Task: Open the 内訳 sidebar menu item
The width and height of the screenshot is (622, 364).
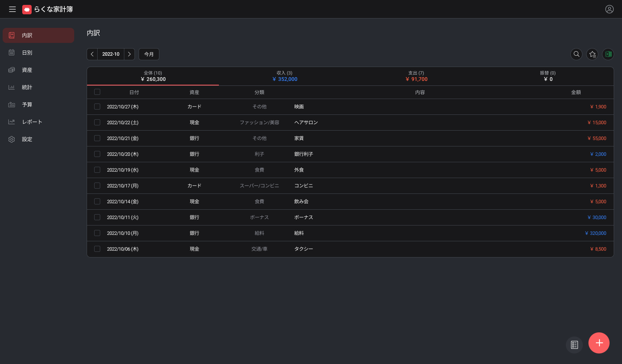Action: pos(38,35)
